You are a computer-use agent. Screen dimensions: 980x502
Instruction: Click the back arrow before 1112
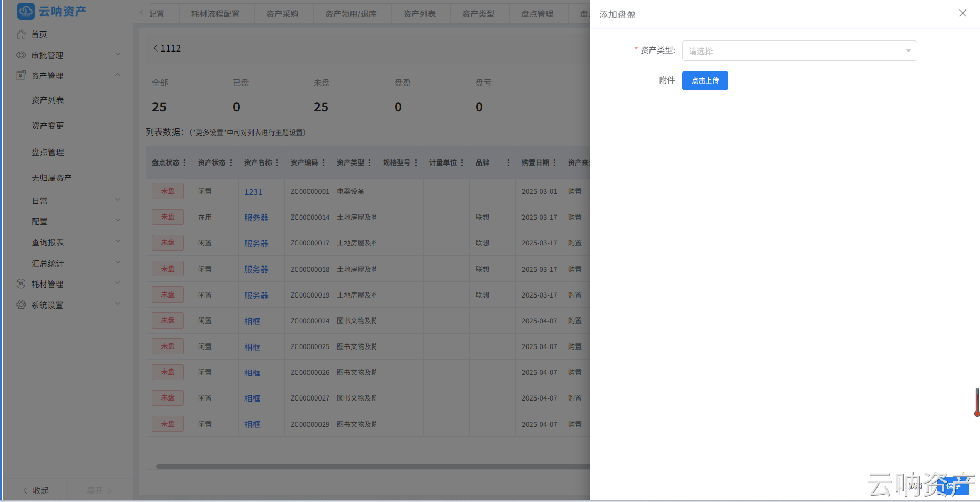(156, 48)
